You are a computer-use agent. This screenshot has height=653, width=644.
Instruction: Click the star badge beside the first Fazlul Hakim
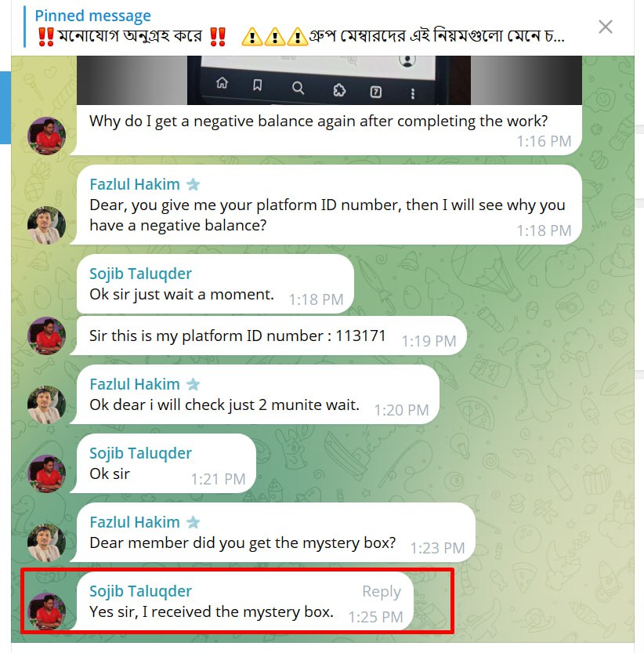[193, 184]
